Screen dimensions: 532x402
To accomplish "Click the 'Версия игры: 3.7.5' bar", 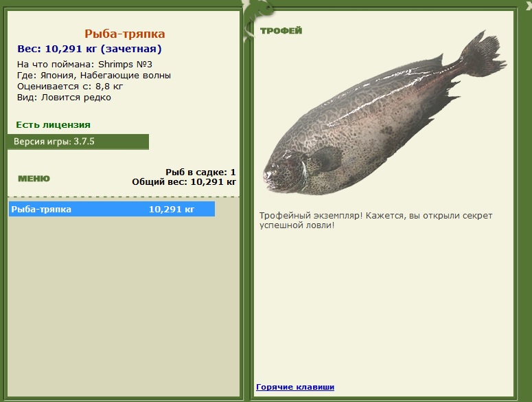I will [78, 142].
